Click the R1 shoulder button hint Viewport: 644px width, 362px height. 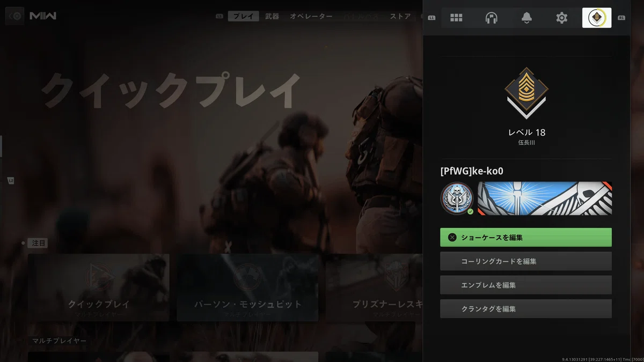tap(621, 18)
